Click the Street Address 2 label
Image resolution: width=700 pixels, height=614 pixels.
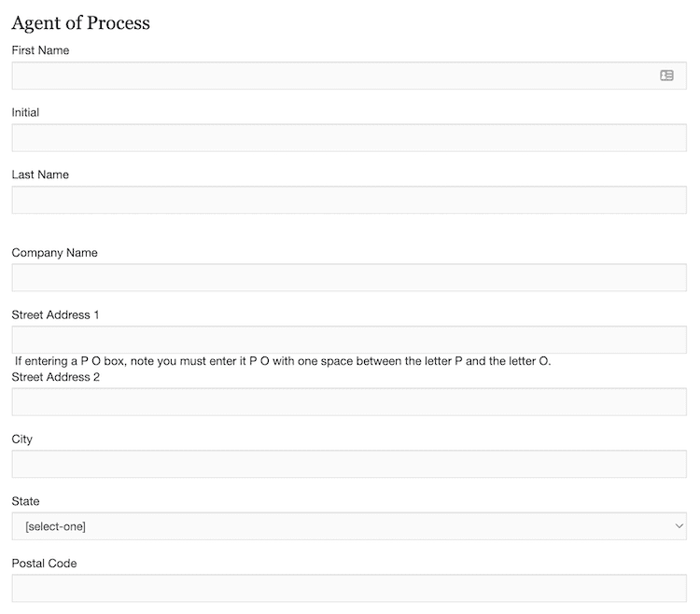pos(55,377)
